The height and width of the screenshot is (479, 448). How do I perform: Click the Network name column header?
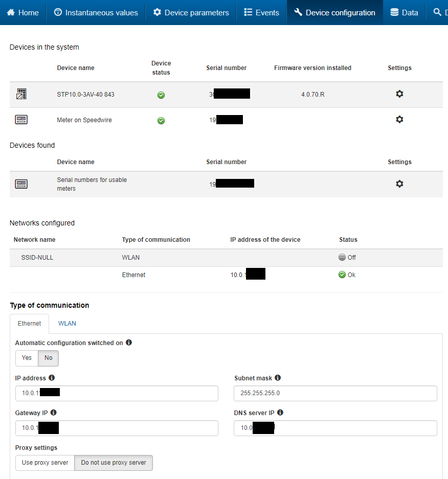click(35, 239)
